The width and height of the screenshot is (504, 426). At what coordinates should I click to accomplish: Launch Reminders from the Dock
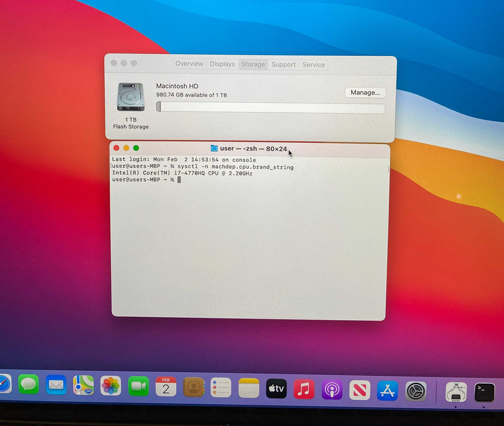point(221,388)
